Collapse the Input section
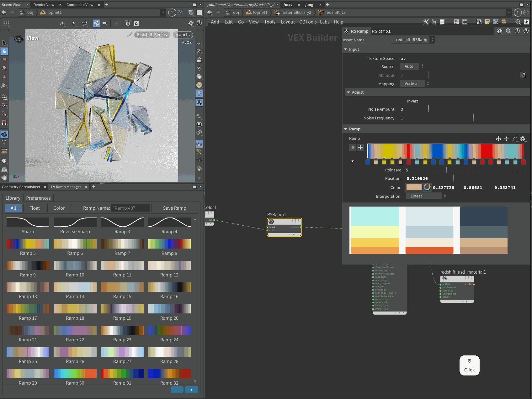The height and width of the screenshot is (399, 532). (x=346, y=50)
